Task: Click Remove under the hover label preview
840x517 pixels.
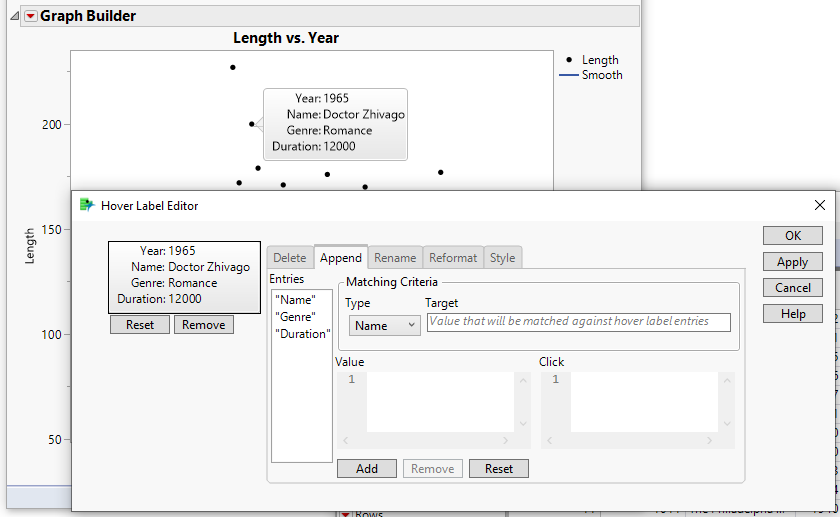Action: 204,325
